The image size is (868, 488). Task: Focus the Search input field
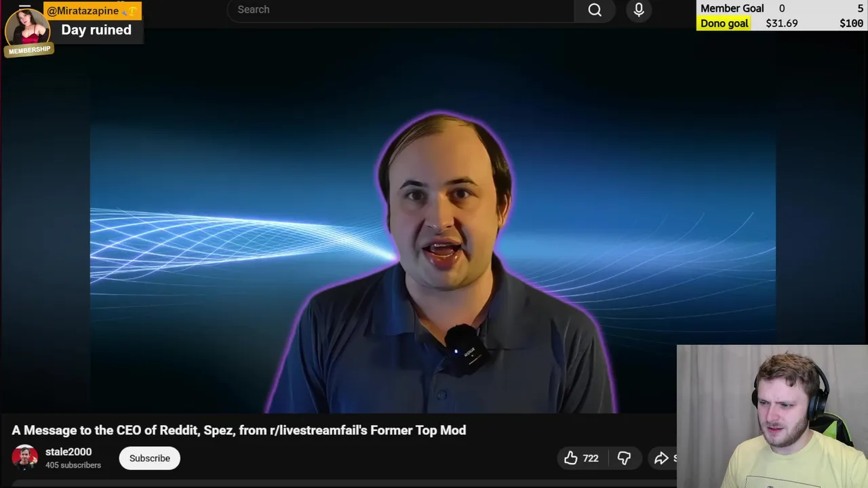tap(400, 9)
